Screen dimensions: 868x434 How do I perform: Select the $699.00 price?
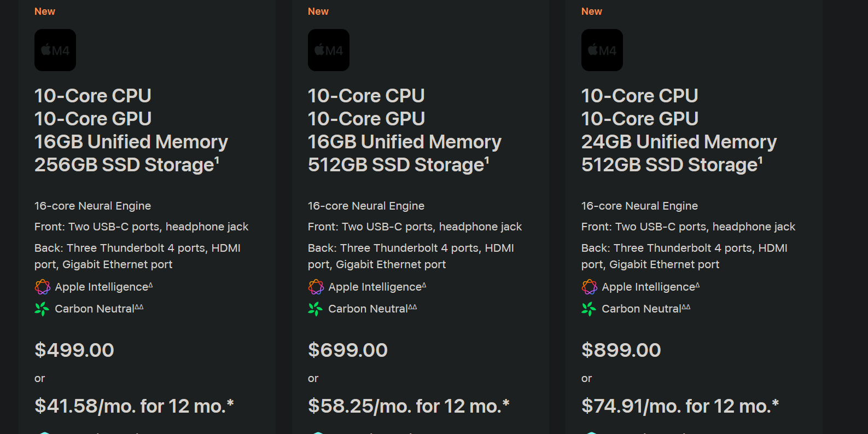[348, 350]
